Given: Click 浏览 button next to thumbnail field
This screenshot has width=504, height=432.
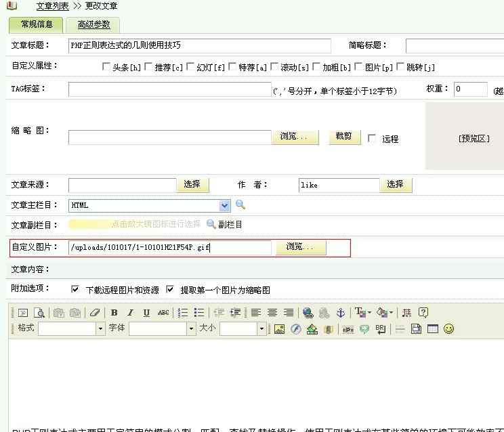Looking at the screenshot, I should [295, 137].
